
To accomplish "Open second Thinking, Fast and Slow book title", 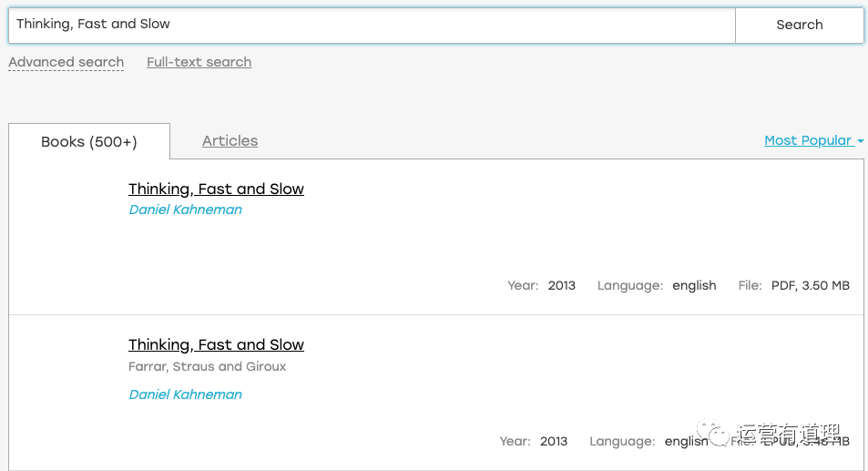I will [x=216, y=344].
